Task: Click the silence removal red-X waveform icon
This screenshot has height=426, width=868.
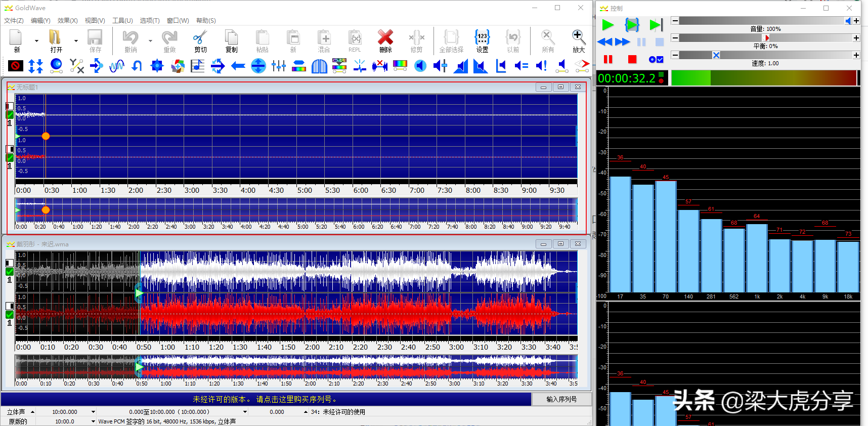Action: click(x=380, y=66)
